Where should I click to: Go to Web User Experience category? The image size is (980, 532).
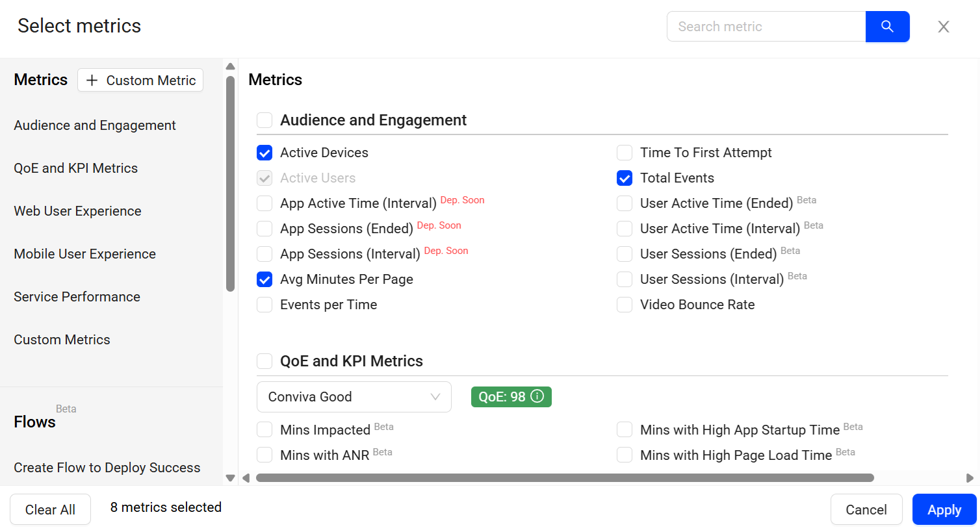(x=77, y=211)
